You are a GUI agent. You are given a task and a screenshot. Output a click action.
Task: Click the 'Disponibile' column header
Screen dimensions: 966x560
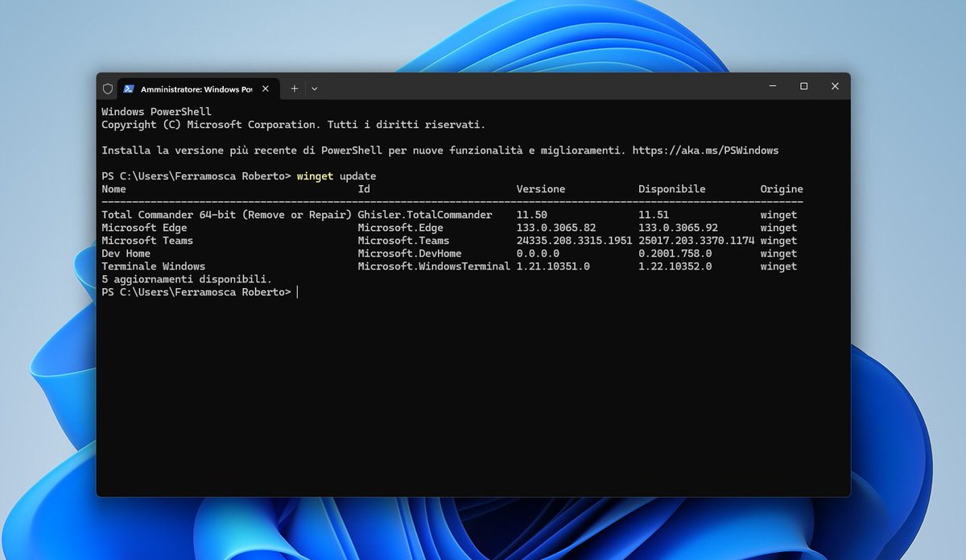point(672,189)
